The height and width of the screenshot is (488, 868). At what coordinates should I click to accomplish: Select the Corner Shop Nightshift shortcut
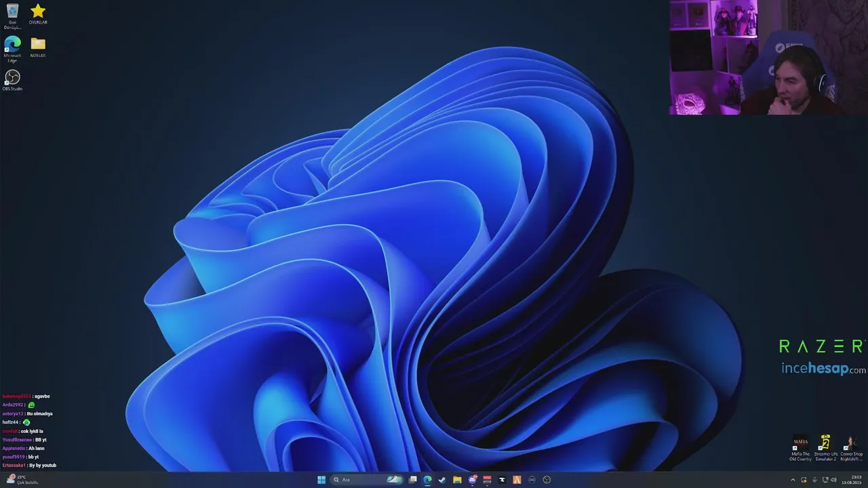tap(851, 449)
